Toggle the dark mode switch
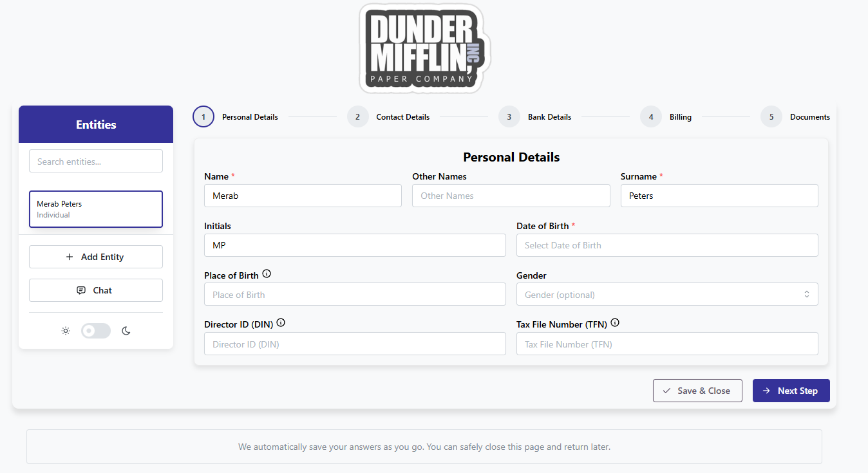Screen dimensions: 868x473 [96, 331]
